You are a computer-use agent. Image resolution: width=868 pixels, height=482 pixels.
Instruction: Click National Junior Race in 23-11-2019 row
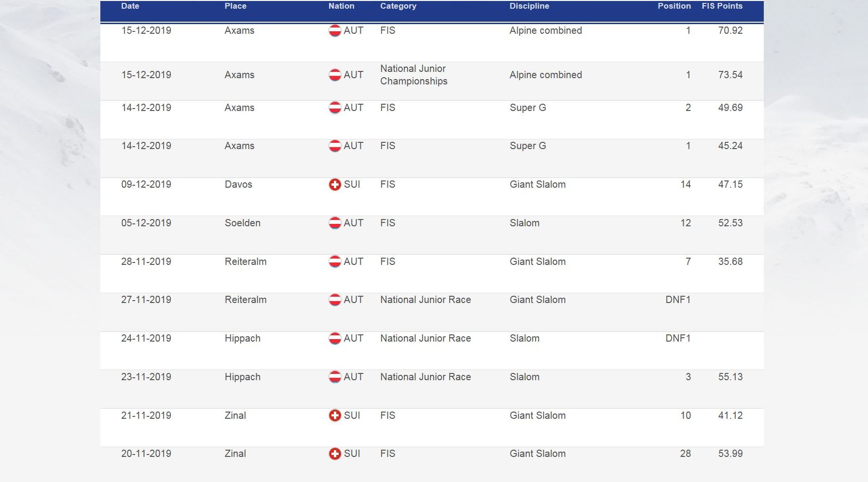[x=426, y=377]
